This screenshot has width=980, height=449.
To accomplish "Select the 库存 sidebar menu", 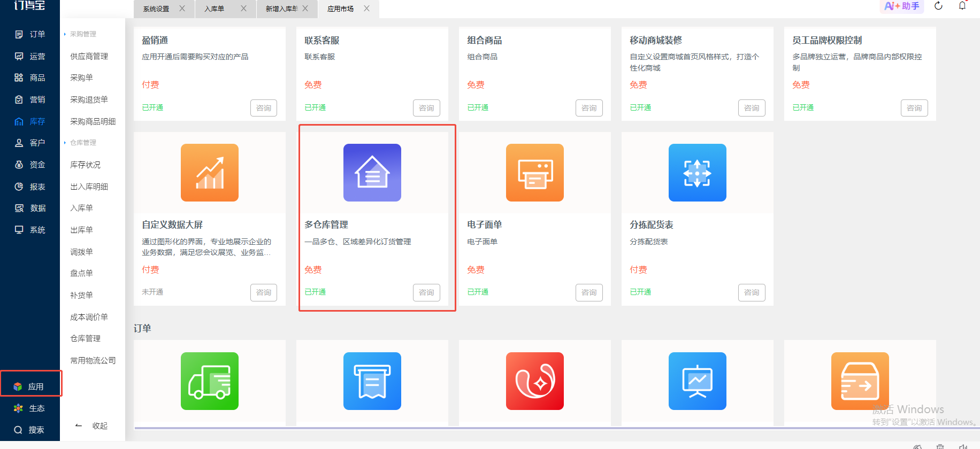I will pos(30,121).
